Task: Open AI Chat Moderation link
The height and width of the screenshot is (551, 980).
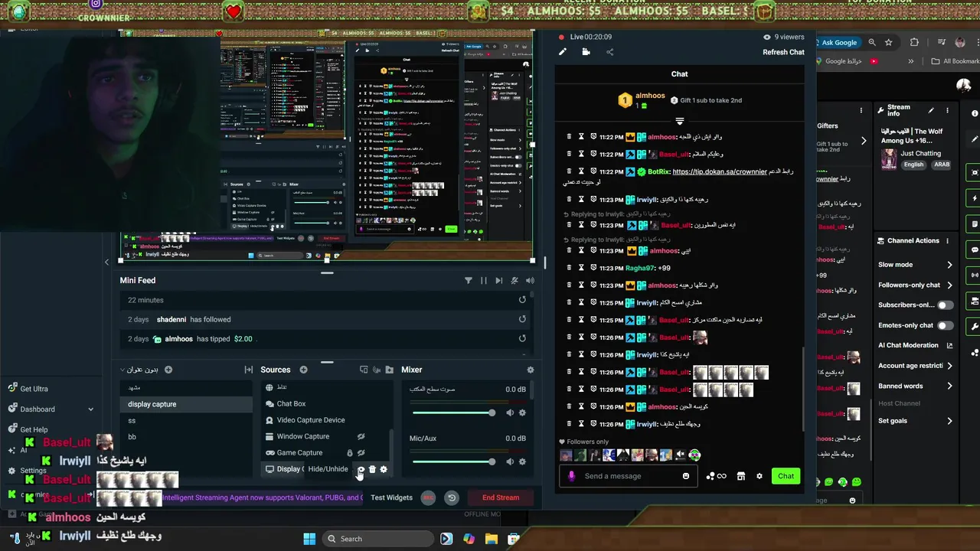Action: 916,345
